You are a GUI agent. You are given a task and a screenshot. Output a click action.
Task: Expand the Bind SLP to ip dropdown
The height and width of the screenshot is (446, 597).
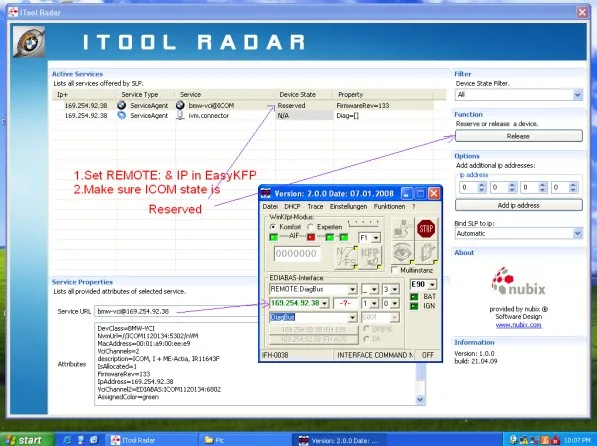[519, 233]
